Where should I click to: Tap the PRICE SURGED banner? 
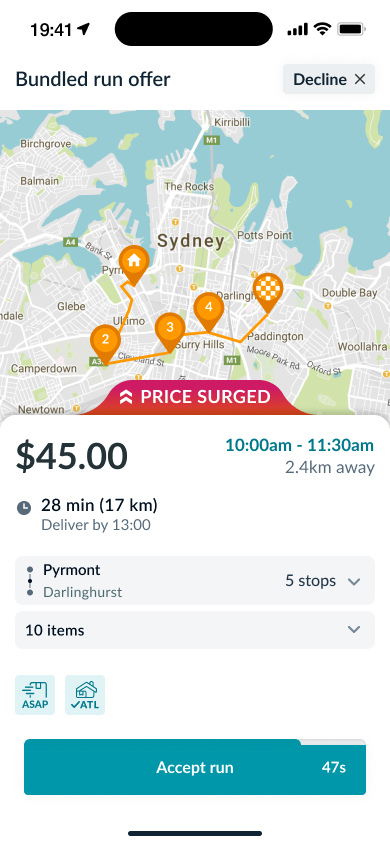click(x=195, y=397)
